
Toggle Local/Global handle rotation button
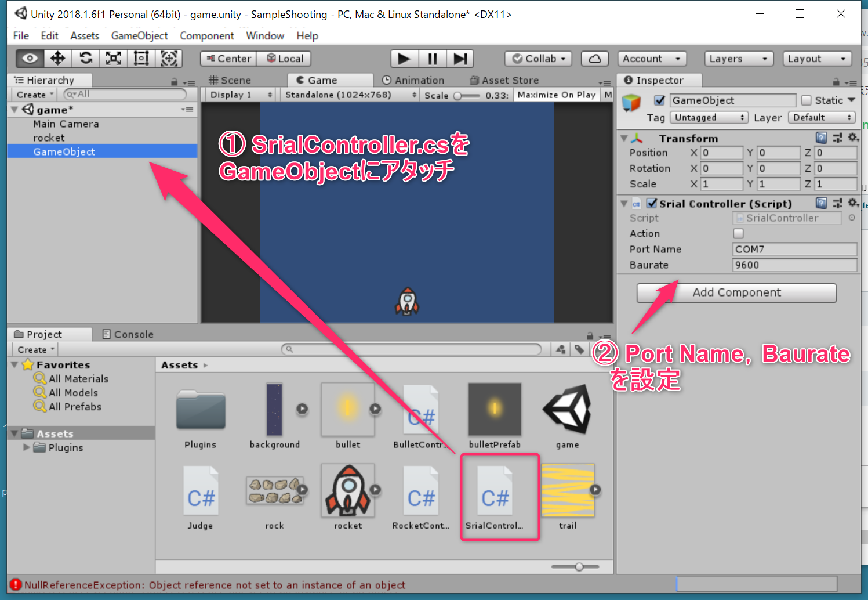[x=284, y=59]
